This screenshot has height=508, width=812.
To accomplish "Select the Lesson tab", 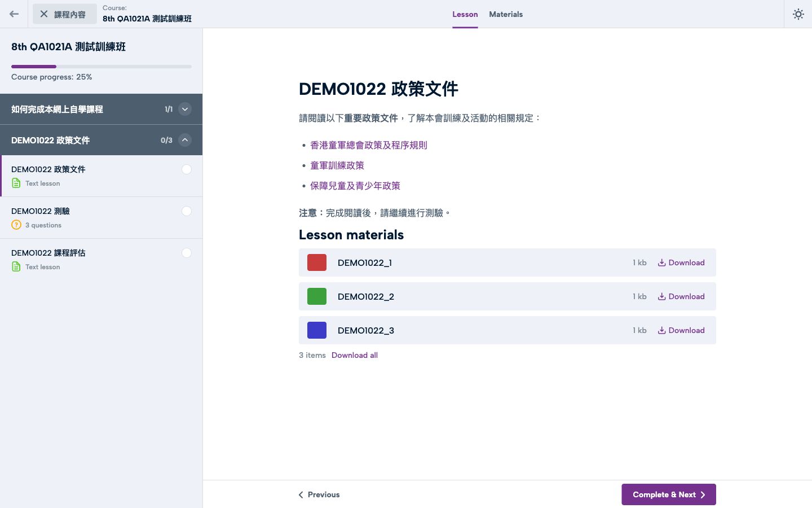I will pos(465,14).
